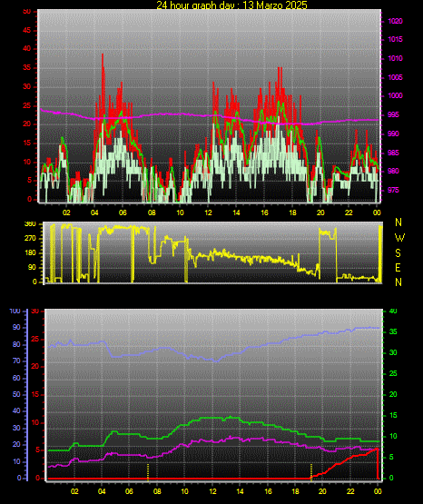Click the blue 50 humidity axis label
The image size is (423, 504).
[x=16, y=394]
